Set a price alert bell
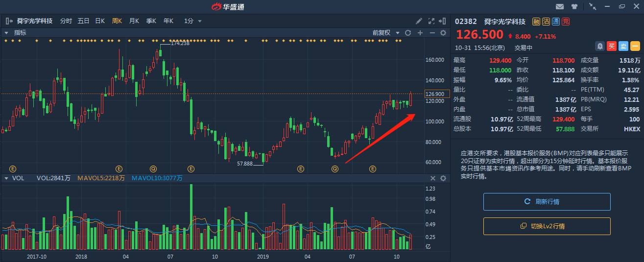 click(x=599, y=46)
